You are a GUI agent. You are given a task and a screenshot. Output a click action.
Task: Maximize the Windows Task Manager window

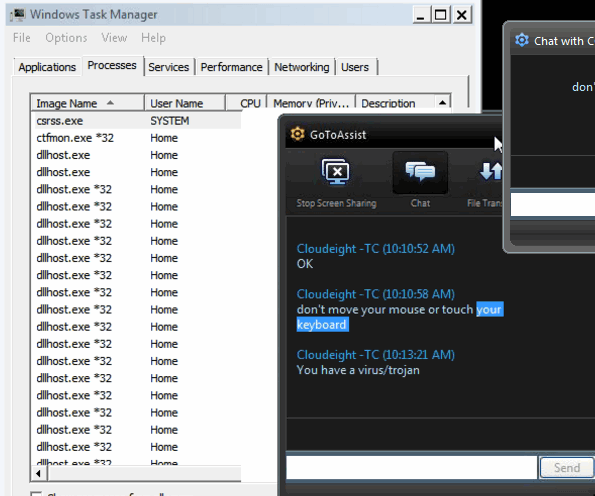441,15
